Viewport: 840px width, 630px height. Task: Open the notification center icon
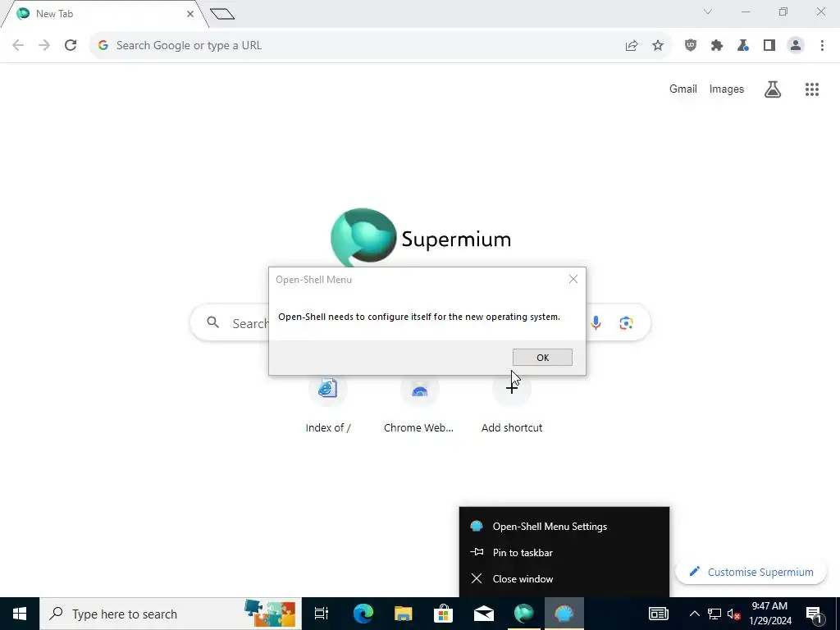click(814, 614)
